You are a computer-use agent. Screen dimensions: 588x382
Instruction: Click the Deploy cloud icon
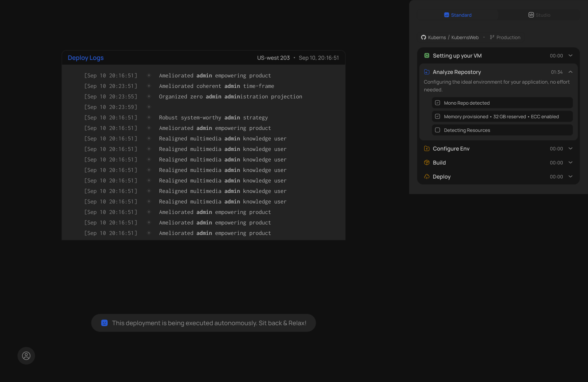(427, 177)
